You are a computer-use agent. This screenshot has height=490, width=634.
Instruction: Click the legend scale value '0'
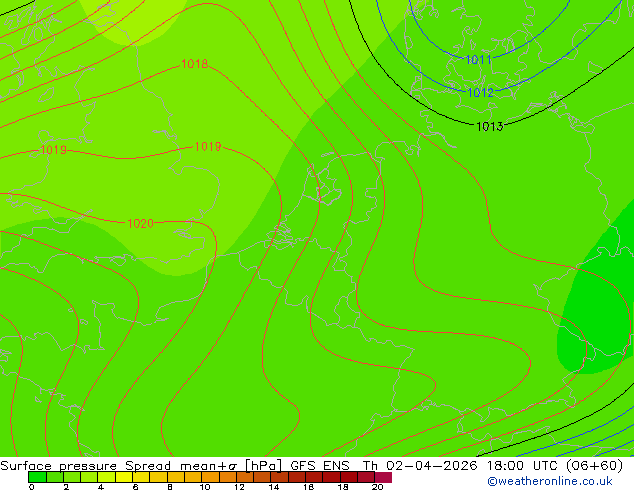pos(32,487)
